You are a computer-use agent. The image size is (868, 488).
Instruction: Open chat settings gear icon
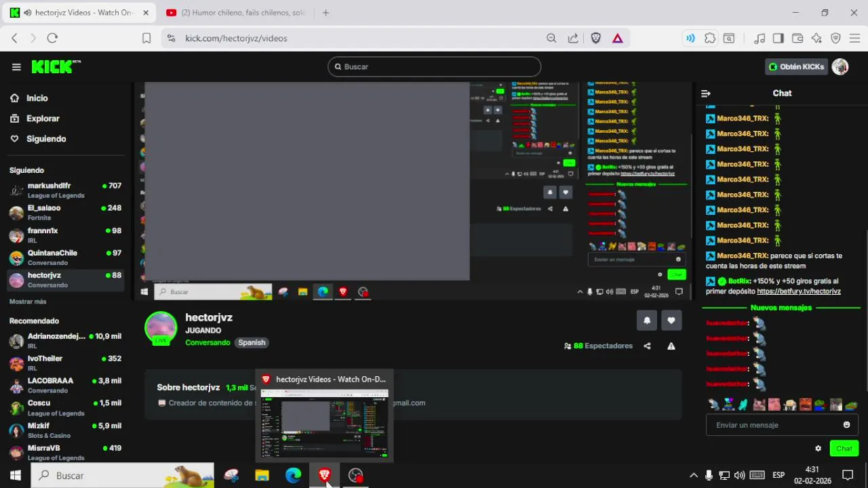(818, 449)
